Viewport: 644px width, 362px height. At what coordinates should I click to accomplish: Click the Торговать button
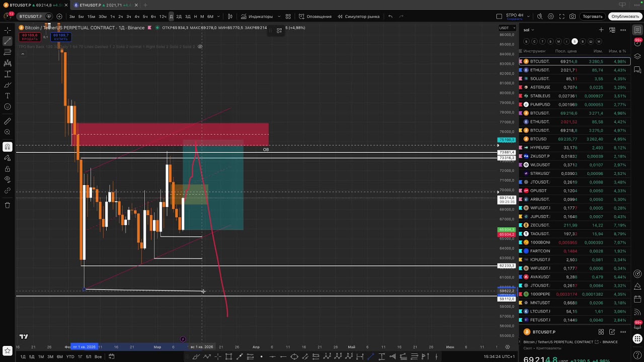593,17
